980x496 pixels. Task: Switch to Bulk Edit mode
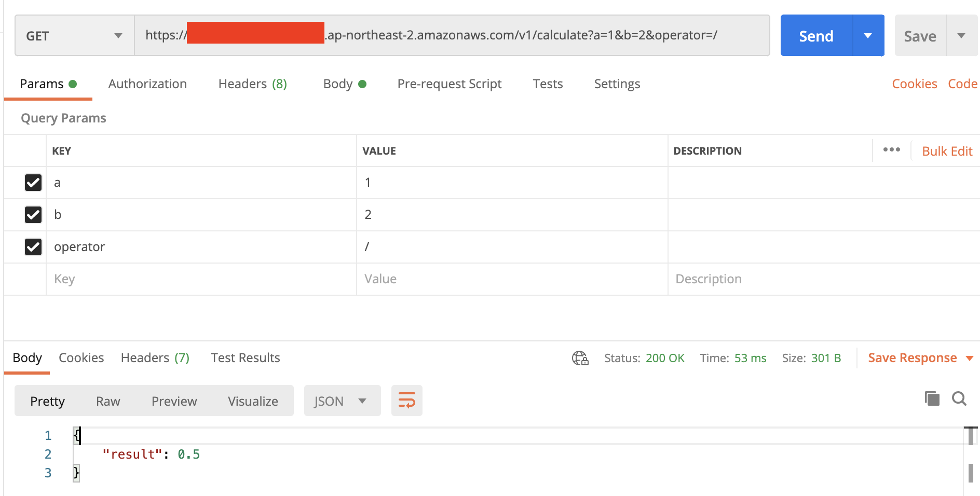947,151
